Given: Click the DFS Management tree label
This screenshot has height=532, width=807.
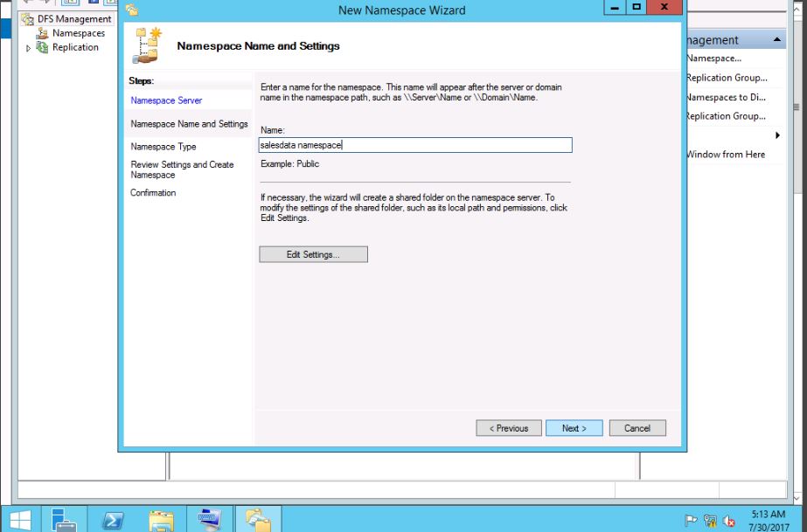Looking at the screenshot, I should (74, 19).
